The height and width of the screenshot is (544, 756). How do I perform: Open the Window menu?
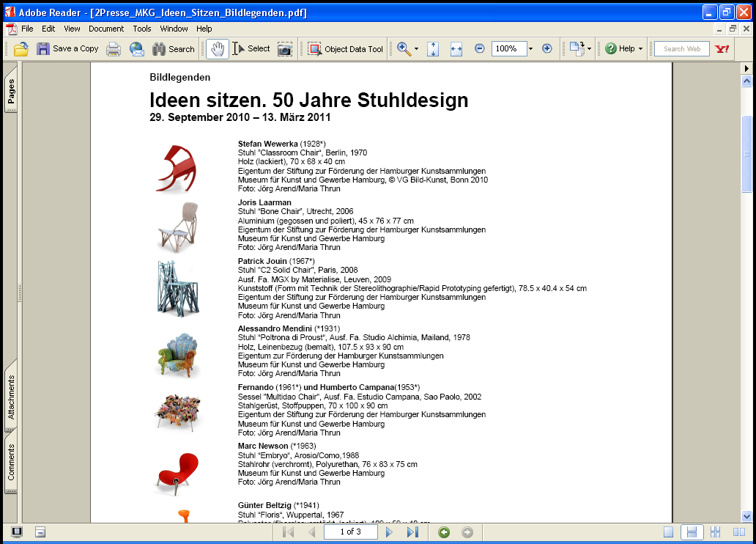click(174, 29)
